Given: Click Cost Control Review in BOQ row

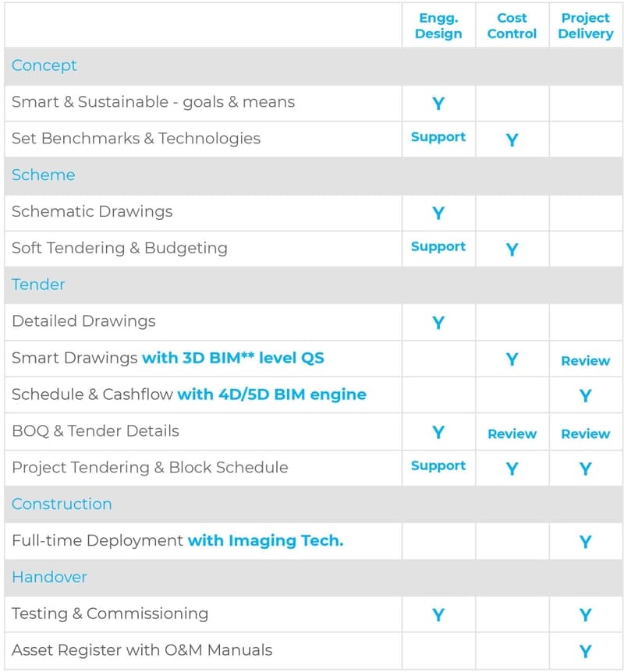Looking at the screenshot, I should click(512, 433).
